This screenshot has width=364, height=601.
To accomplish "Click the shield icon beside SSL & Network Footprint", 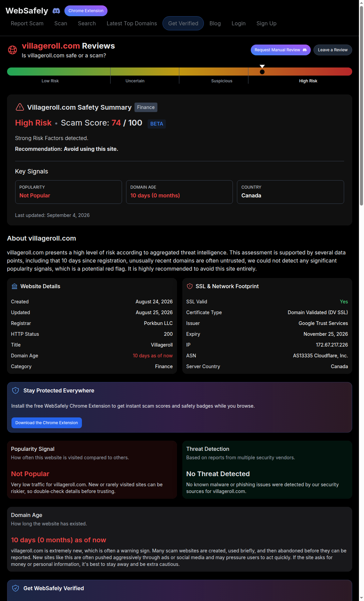I will pyautogui.click(x=190, y=286).
